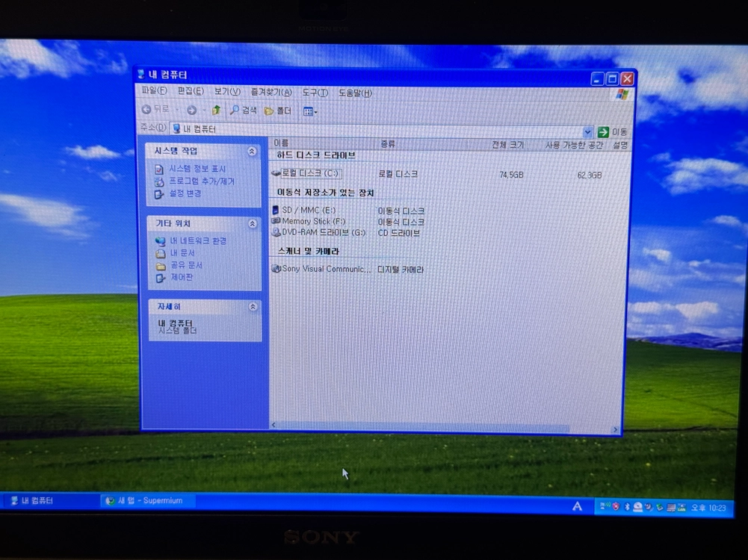The width and height of the screenshot is (748, 560).
Task: Select DVD-RAM 드라이브 (G:)
Action: (x=318, y=232)
